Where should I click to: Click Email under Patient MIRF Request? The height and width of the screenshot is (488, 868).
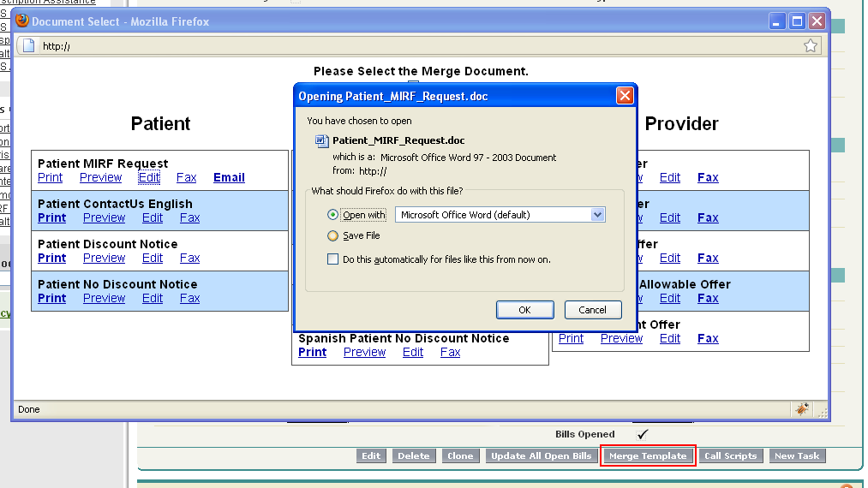point(229,177)
